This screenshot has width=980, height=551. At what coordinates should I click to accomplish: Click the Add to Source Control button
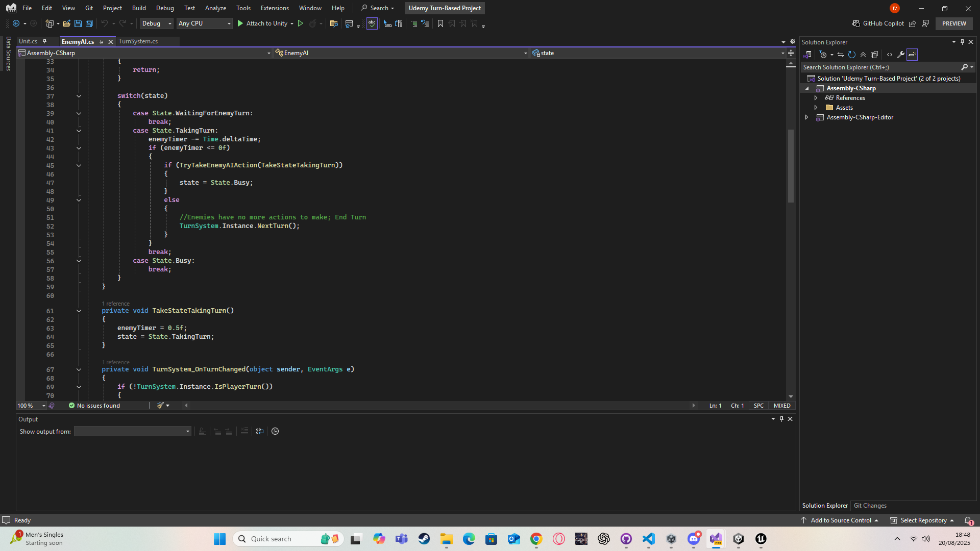coord(840,520)
